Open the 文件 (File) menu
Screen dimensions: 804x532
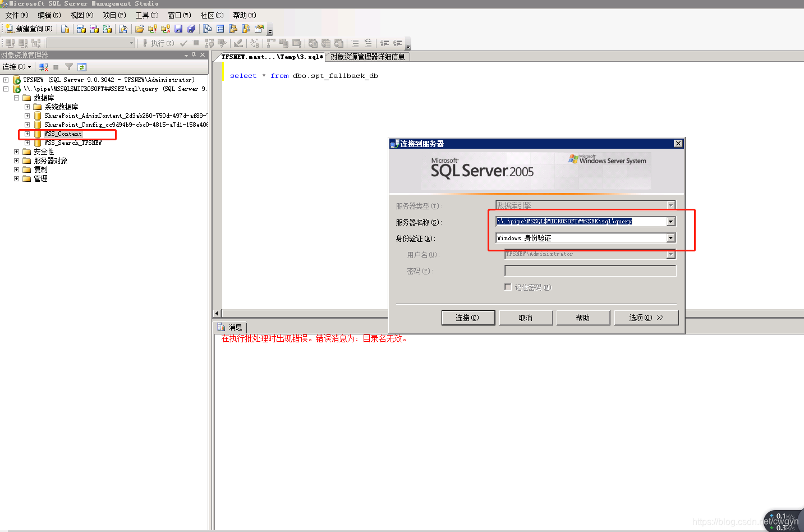(x=17, y=15)
